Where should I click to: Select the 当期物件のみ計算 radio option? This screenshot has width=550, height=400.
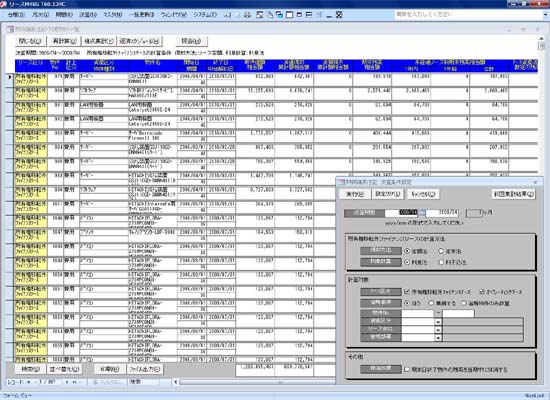click(464, 303)
